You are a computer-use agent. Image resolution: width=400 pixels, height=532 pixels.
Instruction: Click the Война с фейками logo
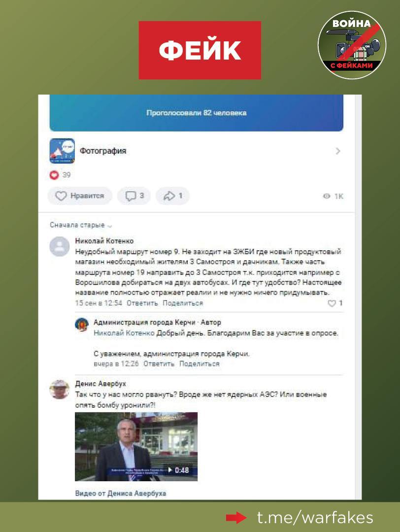coord(352,45)
